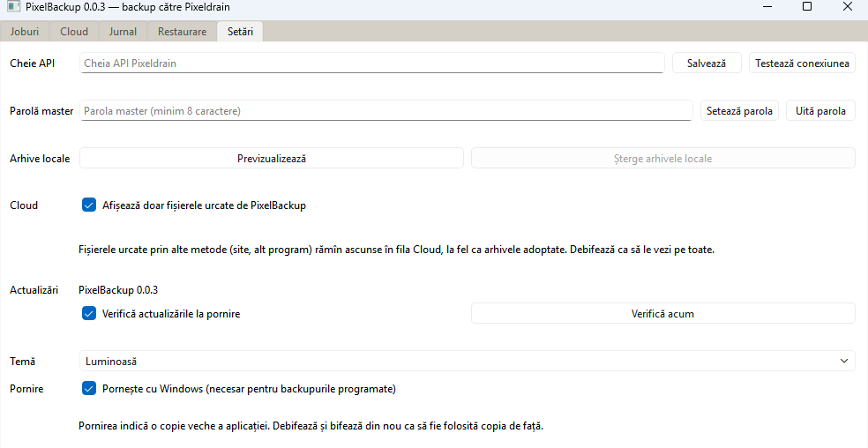Click the Actualizări label
868x448 pixels.
coord(34,290)
